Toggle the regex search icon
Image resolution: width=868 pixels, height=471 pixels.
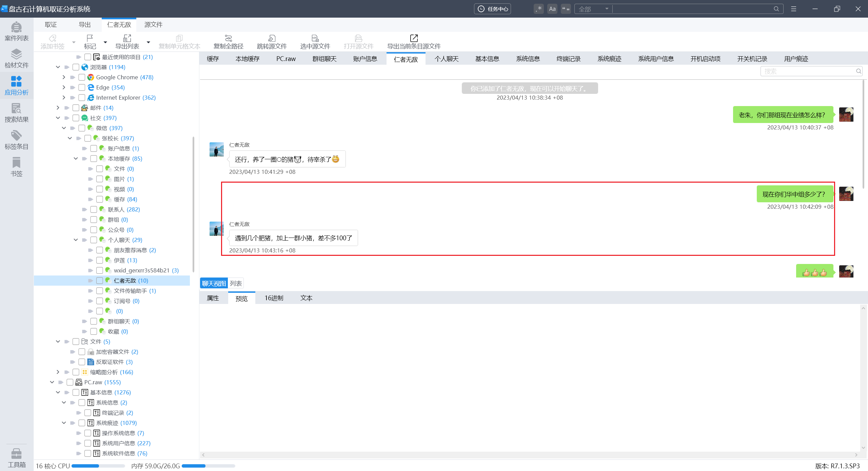pos(538,9)
